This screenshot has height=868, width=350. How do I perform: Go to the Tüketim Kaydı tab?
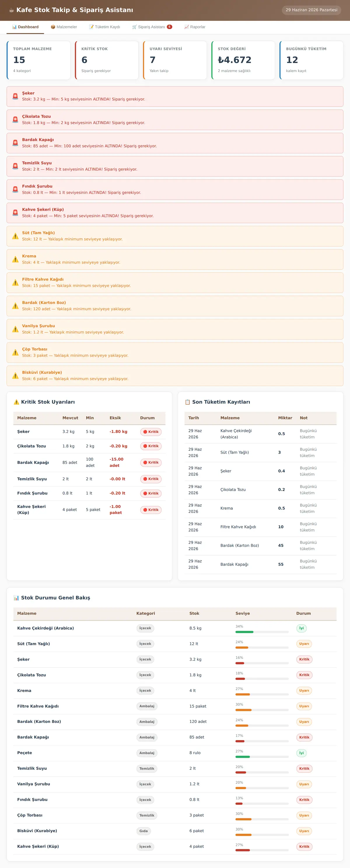coord(104,27)
